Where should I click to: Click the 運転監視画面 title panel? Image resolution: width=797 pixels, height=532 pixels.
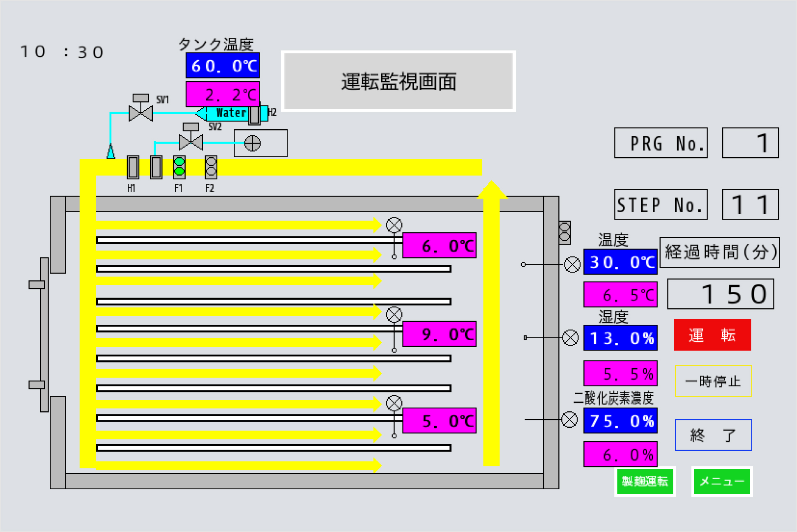tap(398, 81)
